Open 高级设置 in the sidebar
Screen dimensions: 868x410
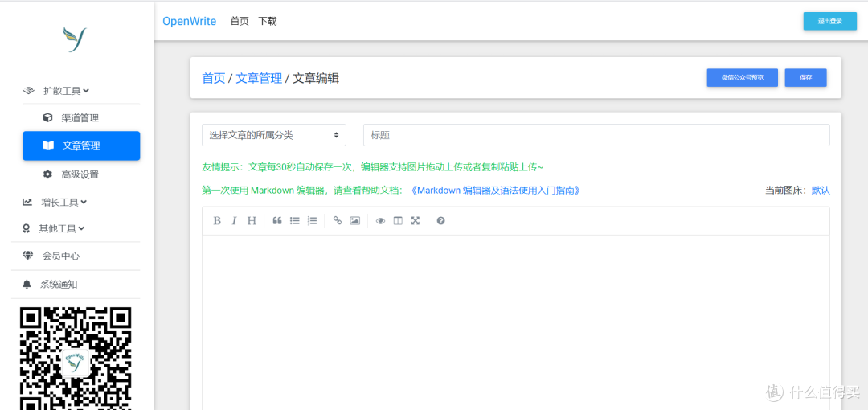pyautogui.click(x=81, y=174)
